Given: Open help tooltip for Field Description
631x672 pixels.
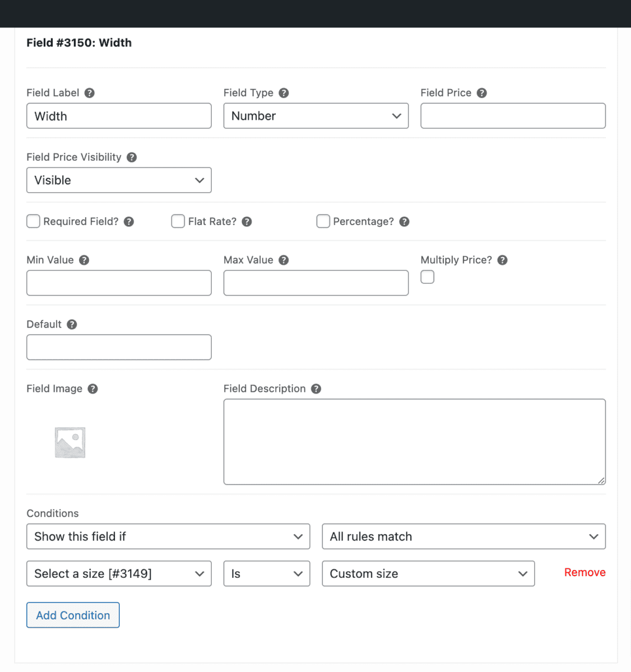Looking at the screenshot, I should 317,389.
